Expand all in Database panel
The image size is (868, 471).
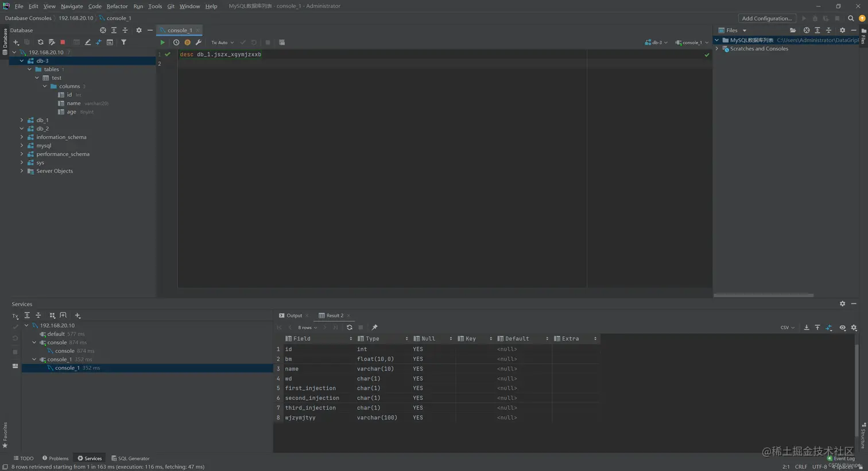click(114, 30)
